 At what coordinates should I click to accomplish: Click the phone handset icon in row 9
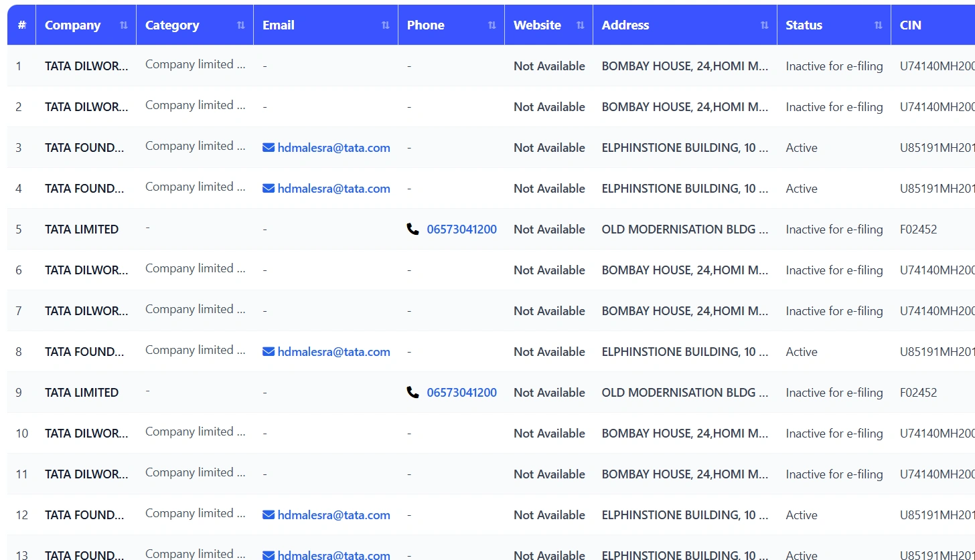point(413,393)
